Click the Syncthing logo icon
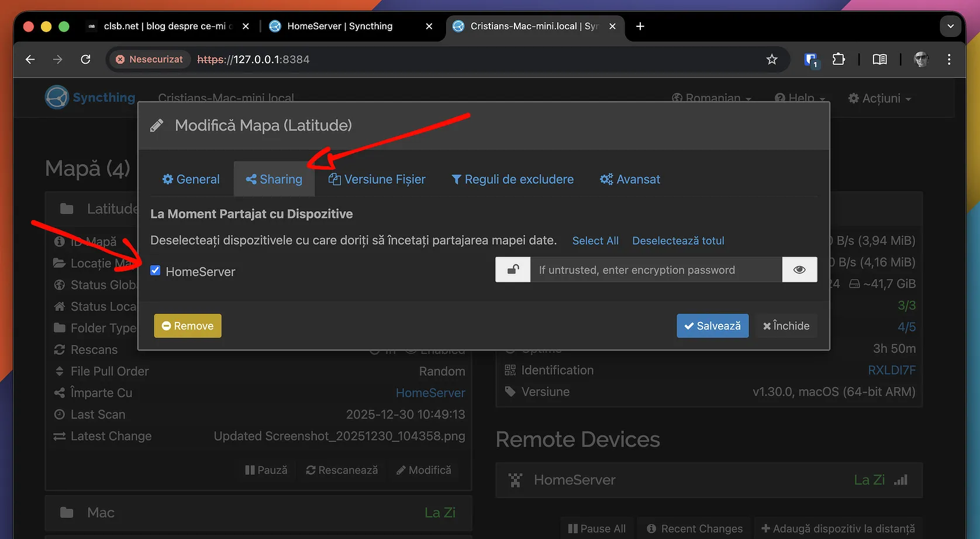The width and height of the screenshot is (980, 539). (57, 97)
